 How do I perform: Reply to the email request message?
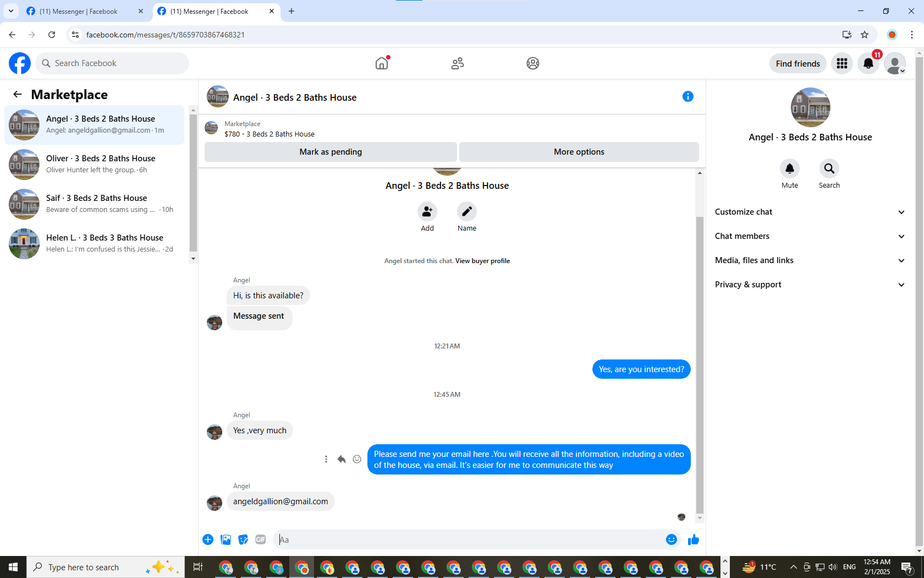click(x=342, y=459)
